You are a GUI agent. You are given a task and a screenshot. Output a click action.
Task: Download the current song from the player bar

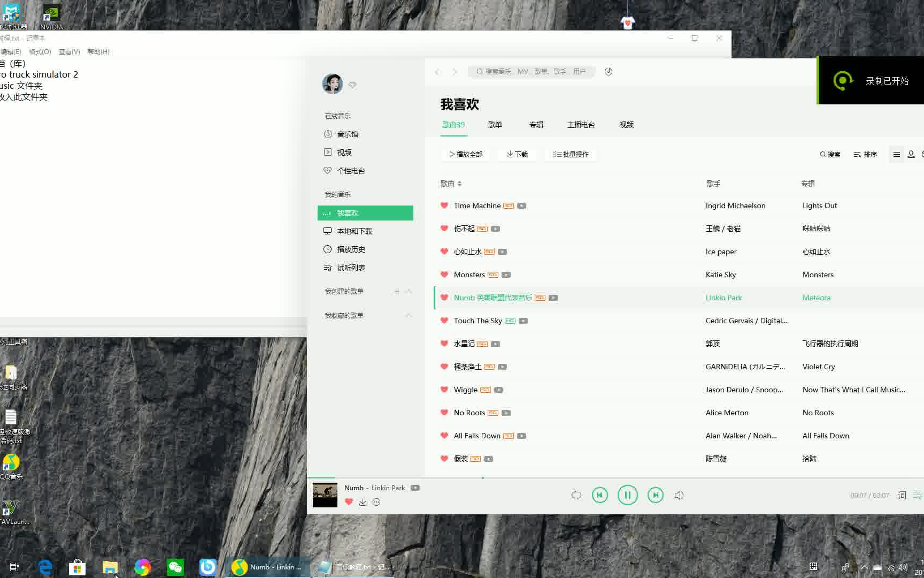coord(363,502)
